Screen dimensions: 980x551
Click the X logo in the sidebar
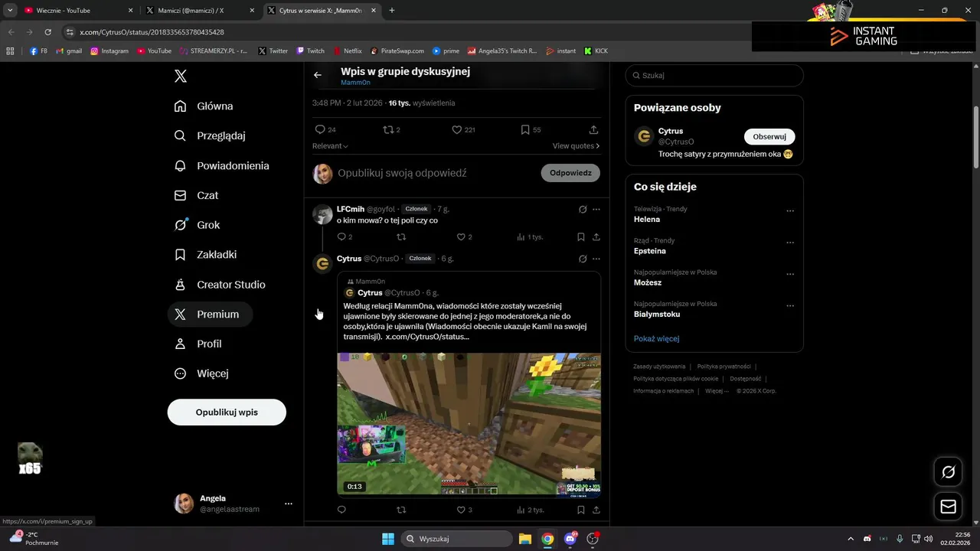pyautogui.click(x=180, y=76)
